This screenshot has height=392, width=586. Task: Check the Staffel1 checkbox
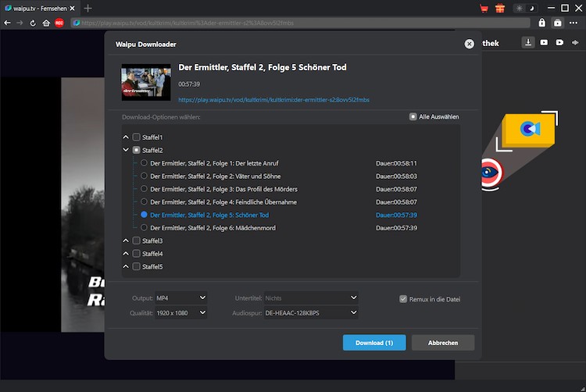click(x=137, y=137)
